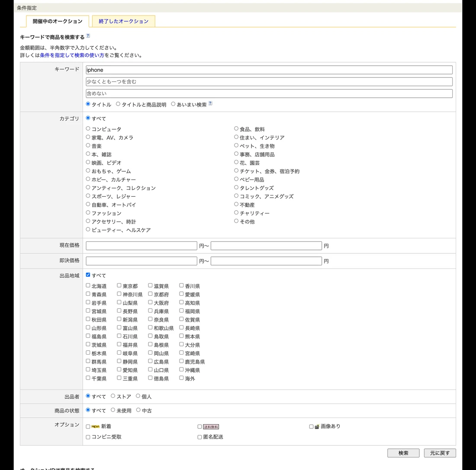The width and height of the screenshot is (476, 470).
Task: Open help icon next to あいまい検索
Action: [210, 103]
